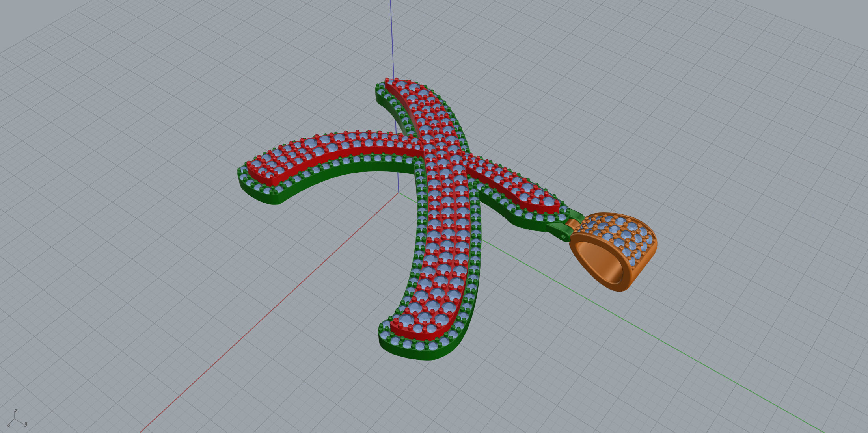Select the orange bail loop of the pendant
The image size is (868, 433).
click(x=613, y=252)
